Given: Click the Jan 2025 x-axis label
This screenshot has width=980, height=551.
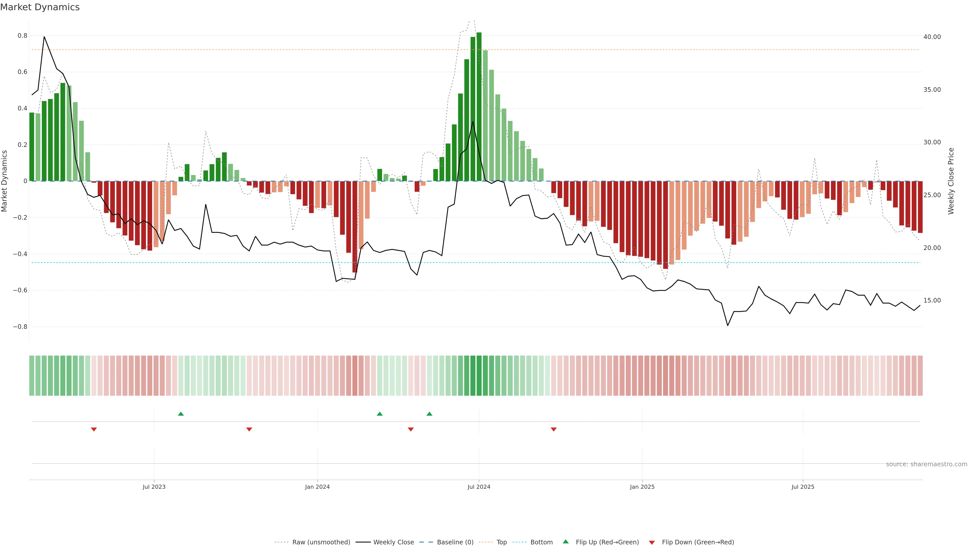Looking at the screenshot, I should [x=642, y=487].
